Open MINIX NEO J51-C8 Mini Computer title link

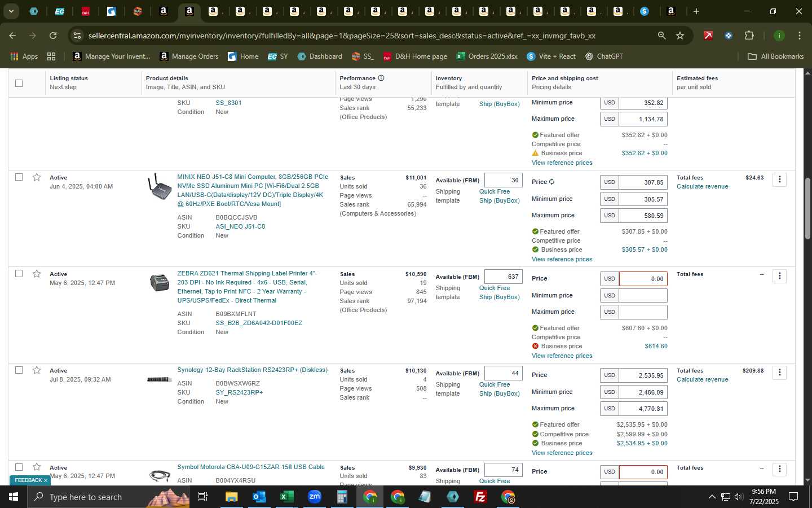coord(253,190)
